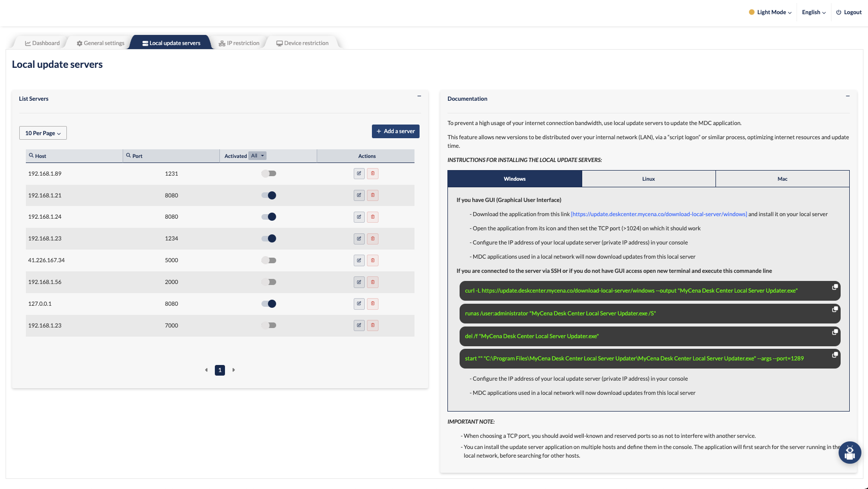This screenshot has height=489, width=868.
Task: Delete server 192.168.1.24
Action: point(373,217)
